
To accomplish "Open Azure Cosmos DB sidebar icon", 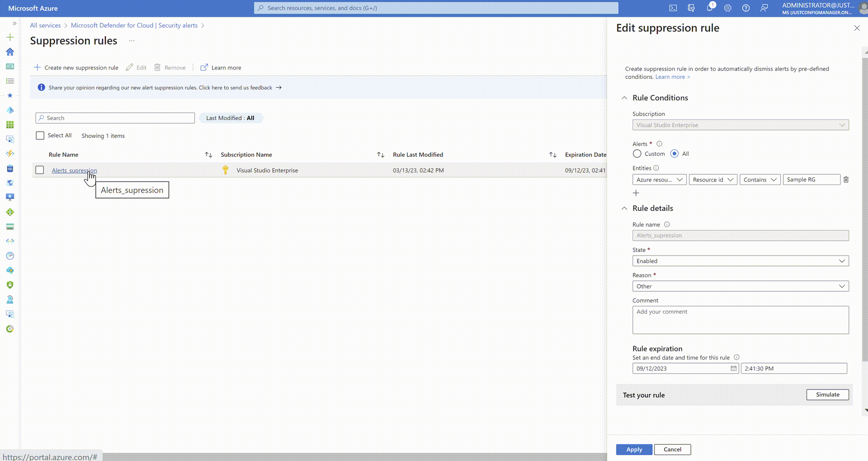I will tap(10, 183).
